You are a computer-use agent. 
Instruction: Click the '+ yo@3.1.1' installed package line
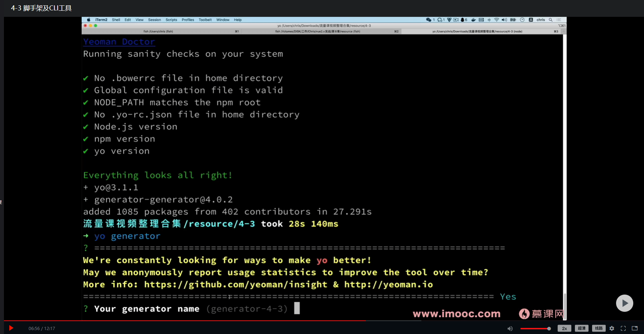[111, 187]
